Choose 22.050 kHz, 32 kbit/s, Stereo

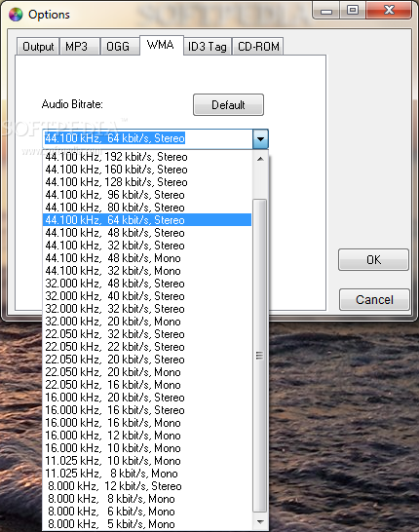coord(147,334)
